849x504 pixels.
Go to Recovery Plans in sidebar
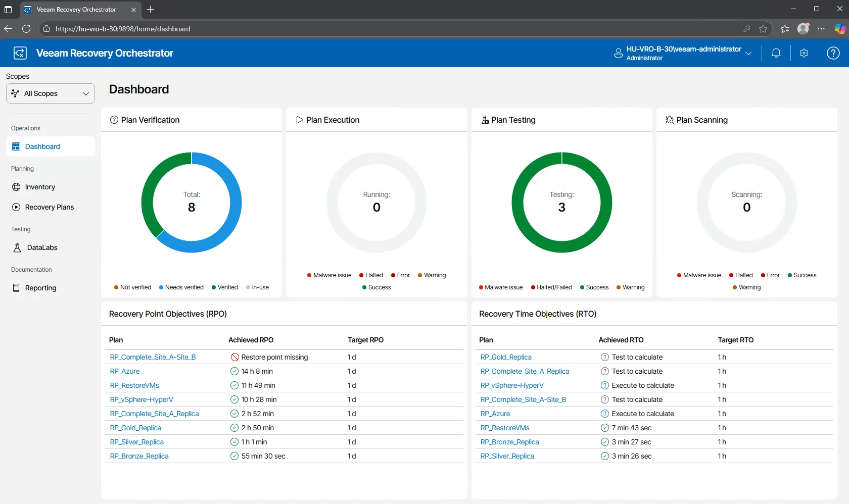50,207
